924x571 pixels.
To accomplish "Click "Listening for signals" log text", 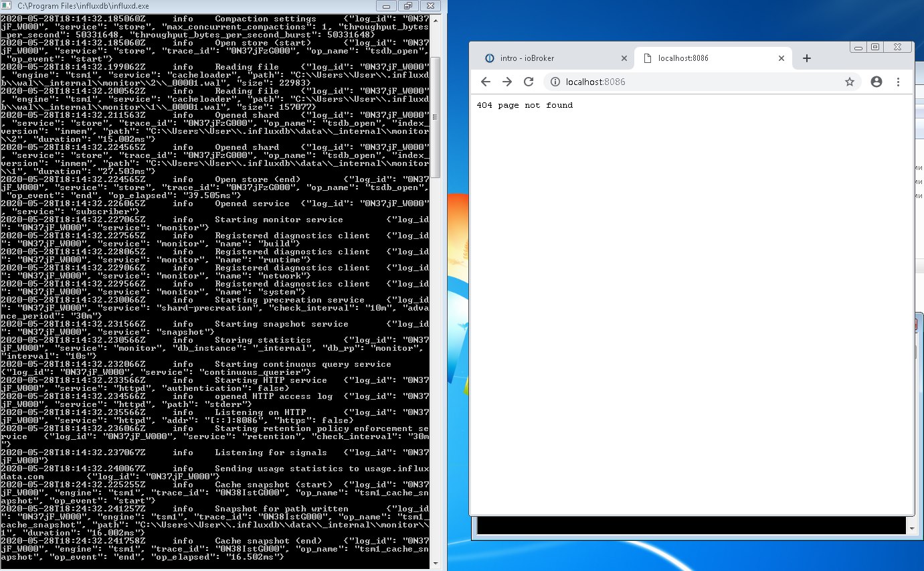I will [x=271, y=453].
